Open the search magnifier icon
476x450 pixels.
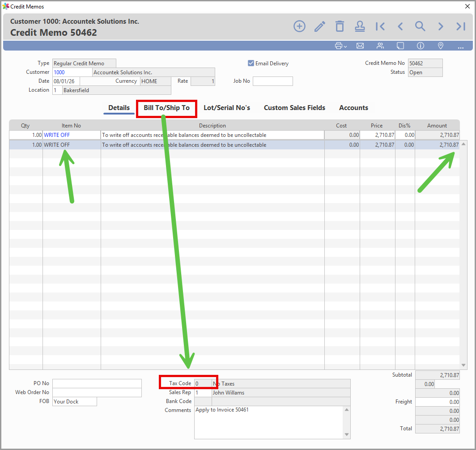coord(420,26)
